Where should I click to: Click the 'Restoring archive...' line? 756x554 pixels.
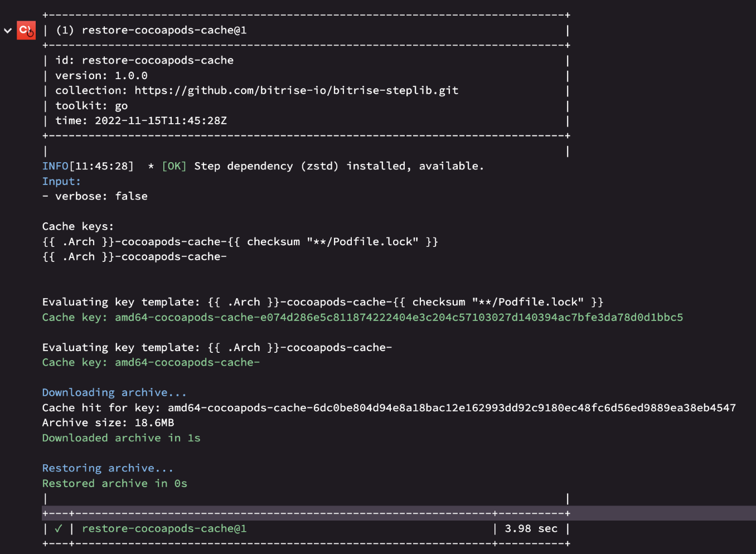tap(108, 468)
